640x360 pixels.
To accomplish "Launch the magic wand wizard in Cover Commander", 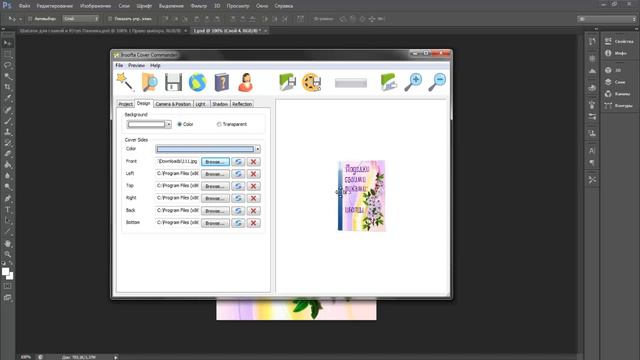I will (124, 82).
